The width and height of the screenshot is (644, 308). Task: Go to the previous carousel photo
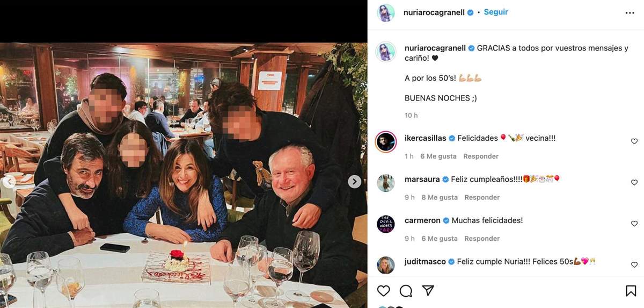[x=9, y=182]
